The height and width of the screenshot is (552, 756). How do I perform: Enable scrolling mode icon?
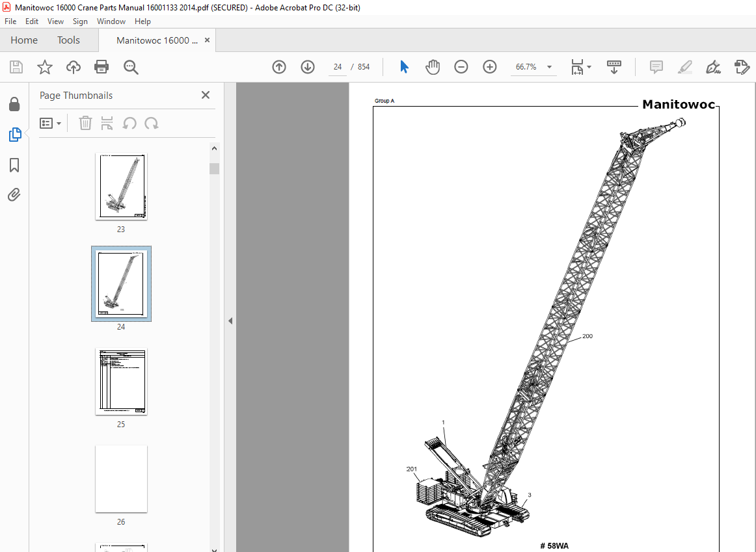[x=614, y=67]
